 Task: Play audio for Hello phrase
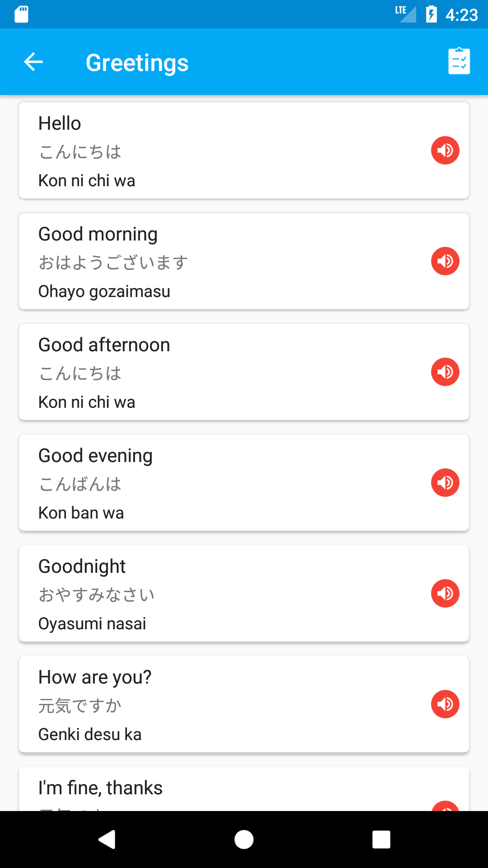click(445, 150)
